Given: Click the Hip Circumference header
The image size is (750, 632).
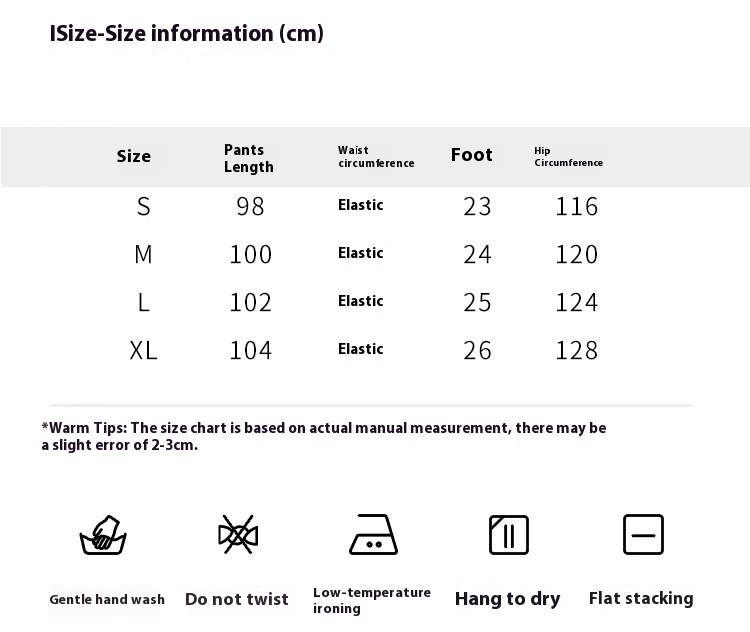Looking at the screenshot, I should (x=568, y=157).
